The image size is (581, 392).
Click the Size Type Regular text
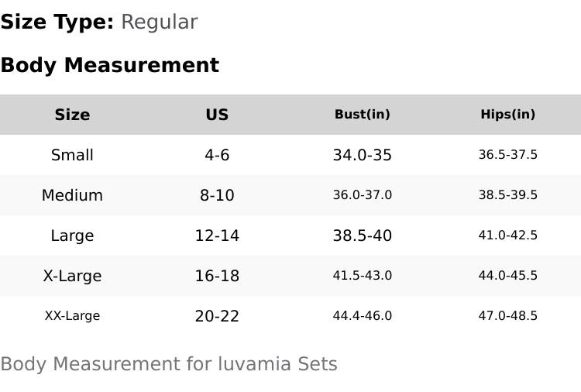(x=159, y=22)
